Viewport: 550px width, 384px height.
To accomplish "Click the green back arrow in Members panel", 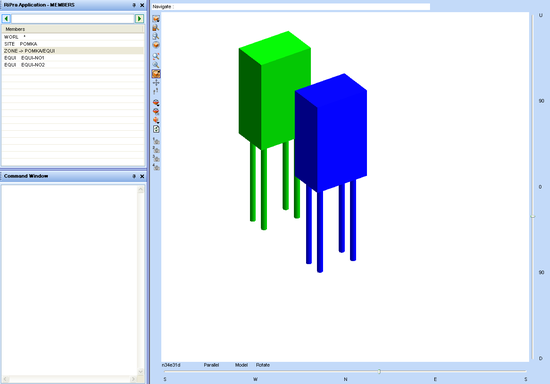I will 6,19.
